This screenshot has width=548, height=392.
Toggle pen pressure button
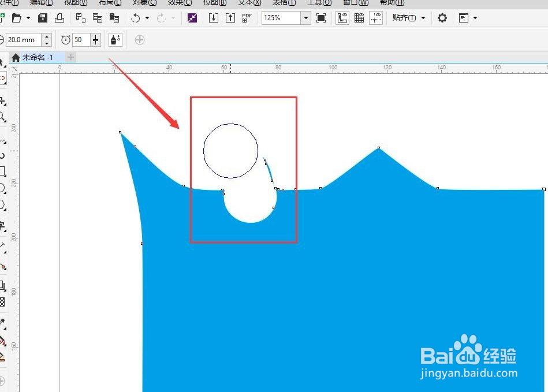[115, 40]
